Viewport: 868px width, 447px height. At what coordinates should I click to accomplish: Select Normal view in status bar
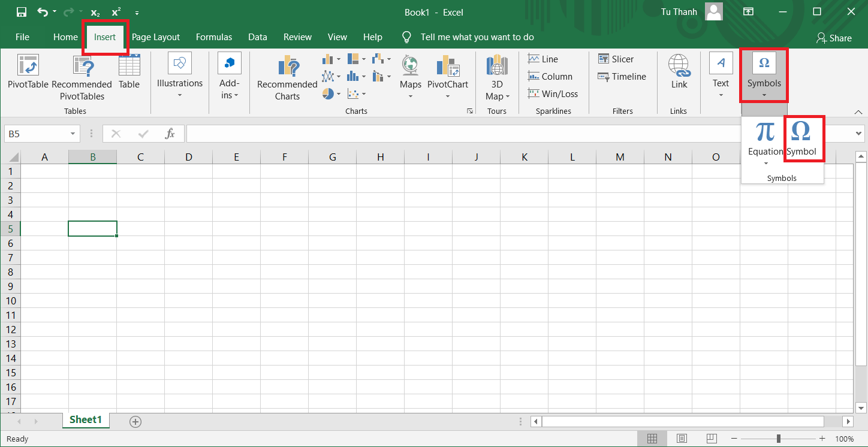[x=652, y=439]
